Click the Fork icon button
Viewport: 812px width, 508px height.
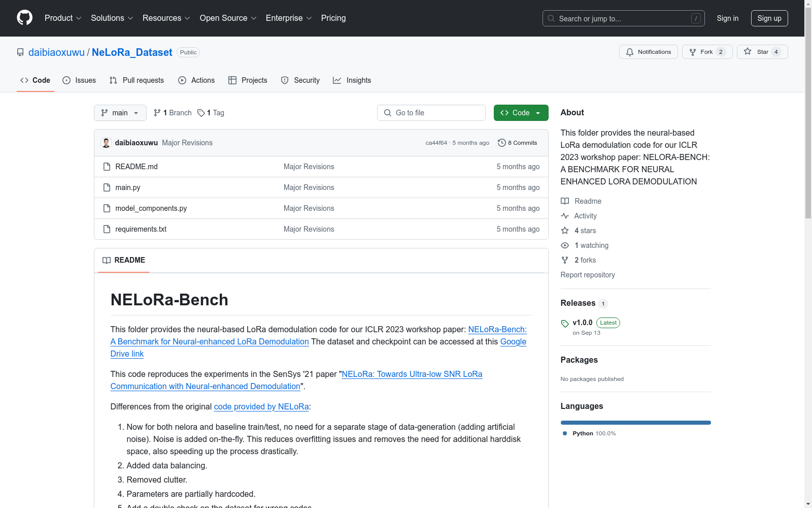coord(693,52)
